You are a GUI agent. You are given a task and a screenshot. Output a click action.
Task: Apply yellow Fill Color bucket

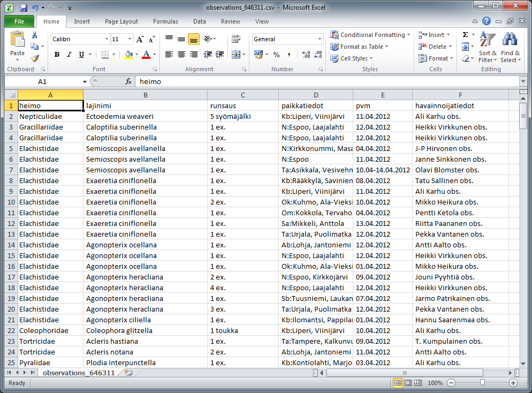pos(128,55)
